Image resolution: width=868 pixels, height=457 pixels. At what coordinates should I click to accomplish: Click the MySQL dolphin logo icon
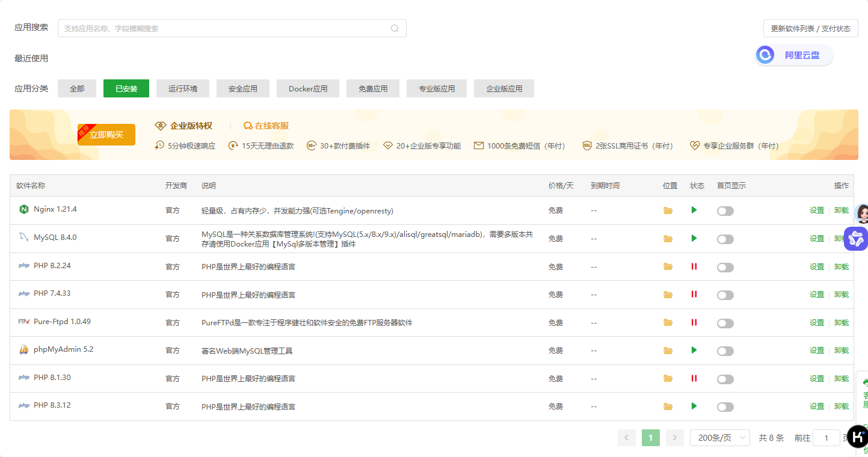click(23, 237)
